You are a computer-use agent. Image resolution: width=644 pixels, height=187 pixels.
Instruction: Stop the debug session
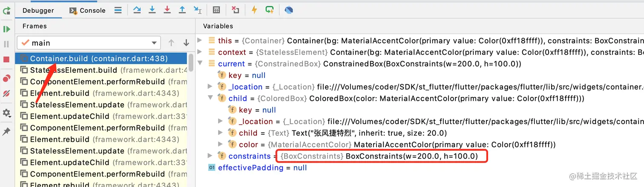(6, 59)
